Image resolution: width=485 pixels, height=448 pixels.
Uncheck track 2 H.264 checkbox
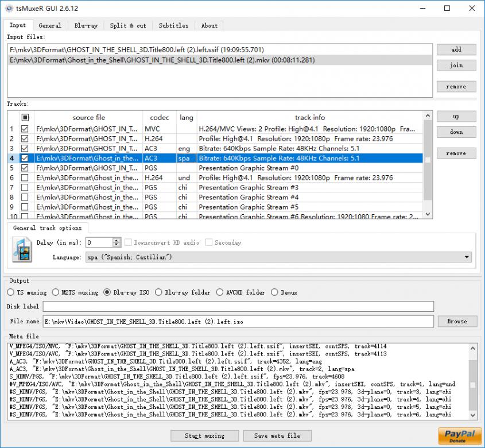click(x=25, y=138)
